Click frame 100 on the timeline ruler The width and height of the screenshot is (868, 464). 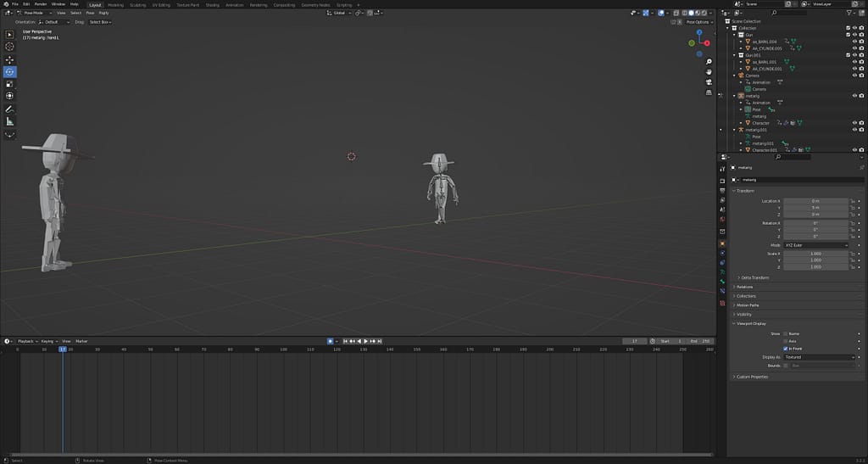click(283, 349)
